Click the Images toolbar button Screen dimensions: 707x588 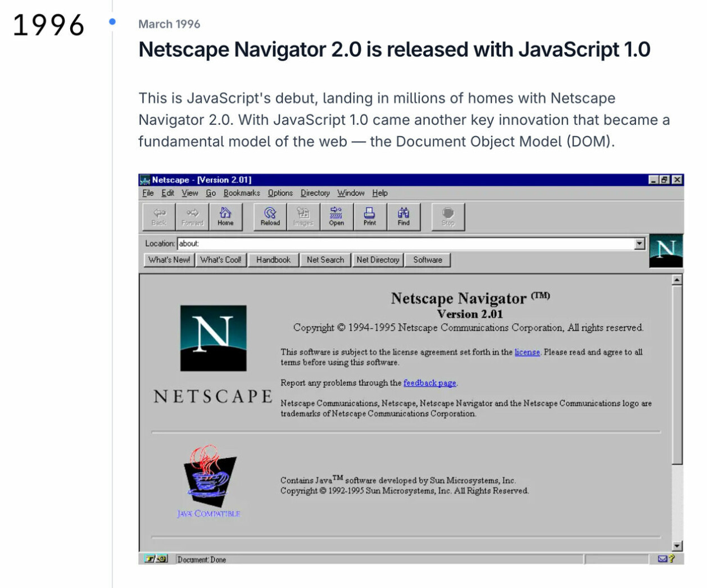pos(303,216)
